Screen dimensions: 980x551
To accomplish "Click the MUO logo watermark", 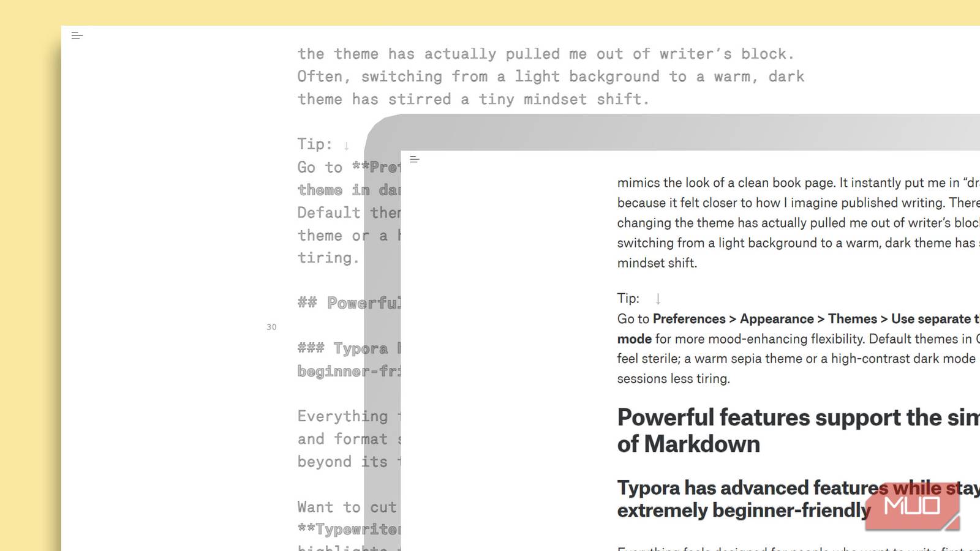I will point(912,506).
